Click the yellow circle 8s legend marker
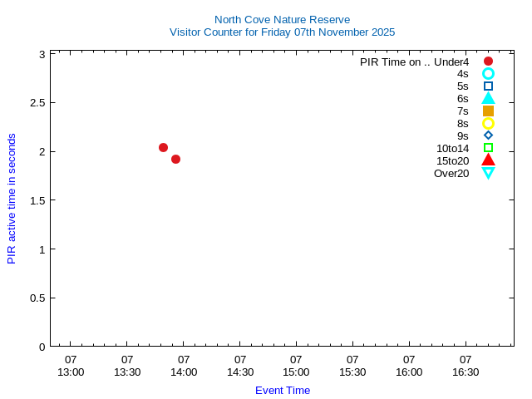Image resolution: width=532 pixels, height=399 pixels. [488, 124]
